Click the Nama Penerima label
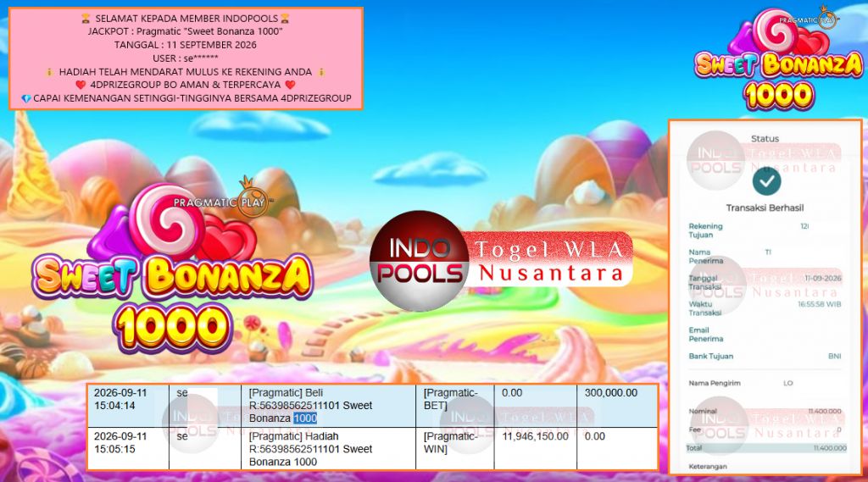Viewport: 868px width, 482px height. (x=706, y=256)
